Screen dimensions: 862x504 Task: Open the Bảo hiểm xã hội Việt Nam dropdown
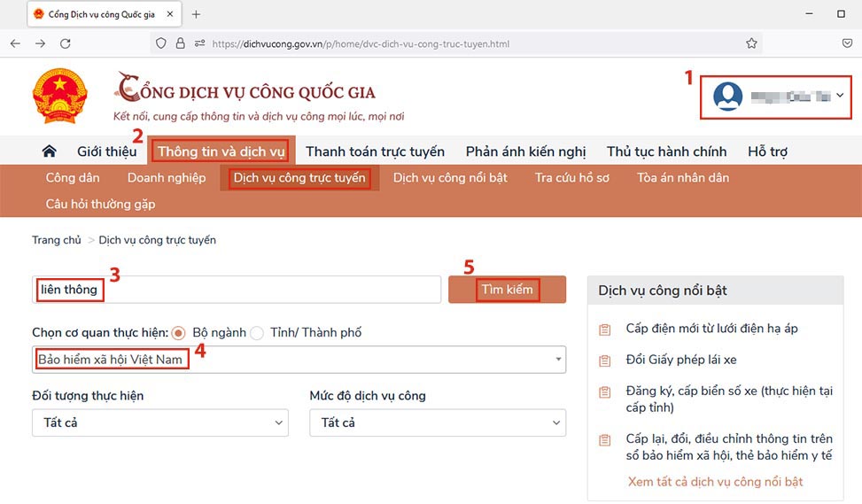(299, 360)
